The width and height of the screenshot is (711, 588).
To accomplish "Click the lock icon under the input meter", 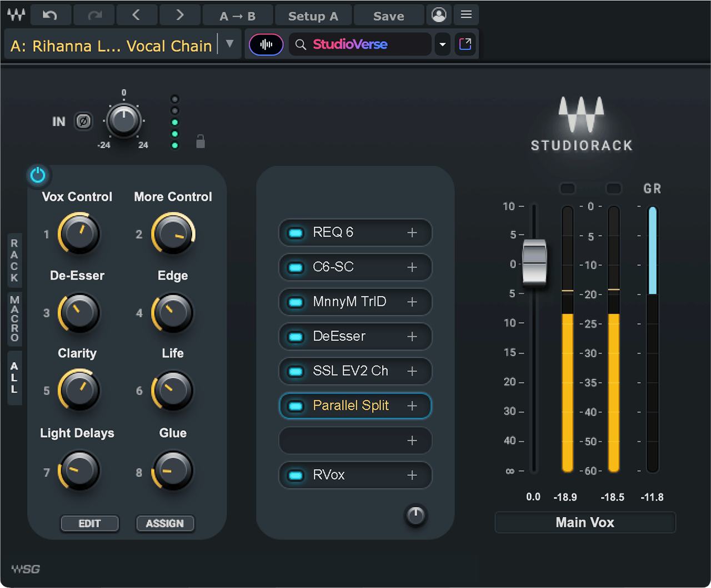I will tap(200, 142).
